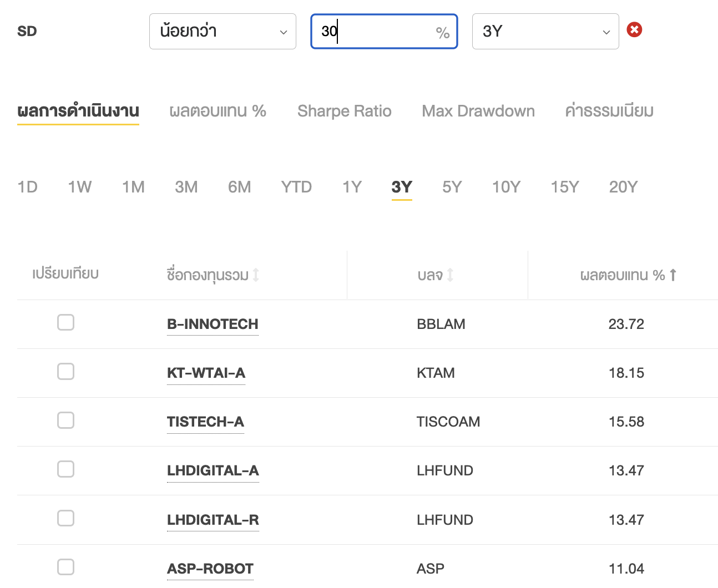Check the LHDIGITAL-A compare box
This screenshot has height=588, width=718.
pos(65,469)
